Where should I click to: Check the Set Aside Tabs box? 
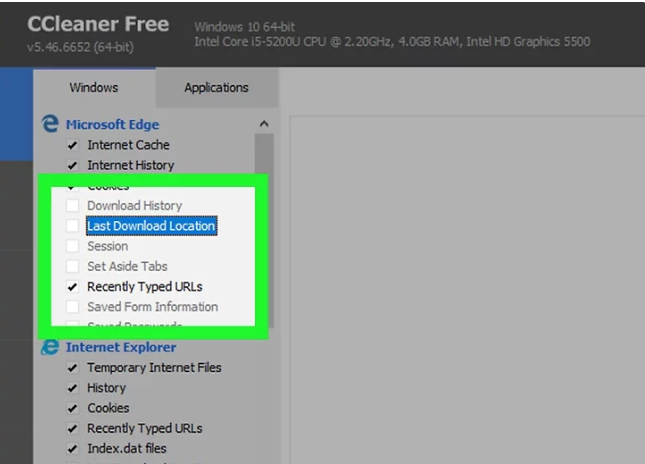(x=73, y=266)
